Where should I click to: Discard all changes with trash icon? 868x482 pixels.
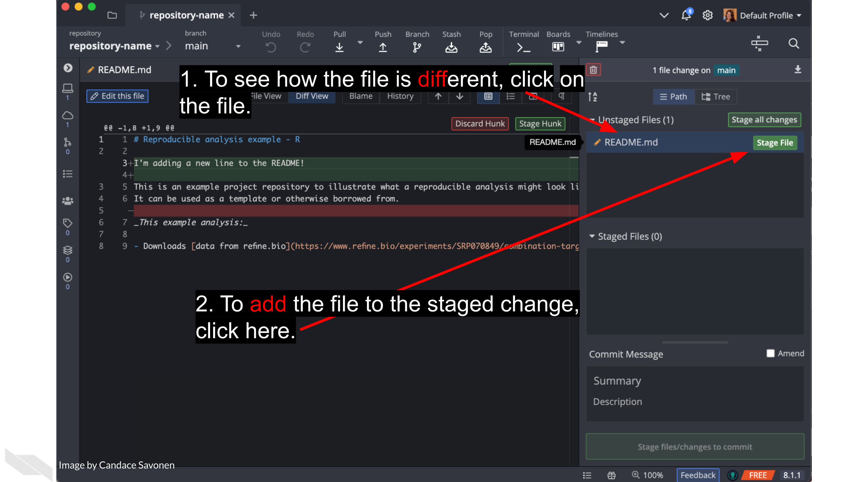point(593,70)
